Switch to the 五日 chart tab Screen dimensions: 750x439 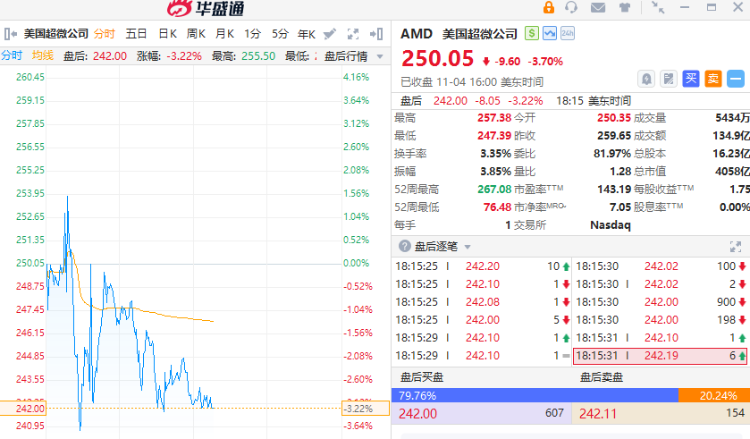(x=136, y=34)
